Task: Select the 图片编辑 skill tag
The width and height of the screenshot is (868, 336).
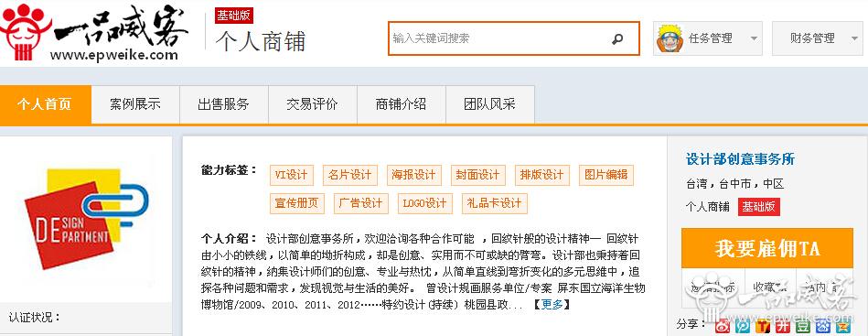Action: click(x=606, y=175)
